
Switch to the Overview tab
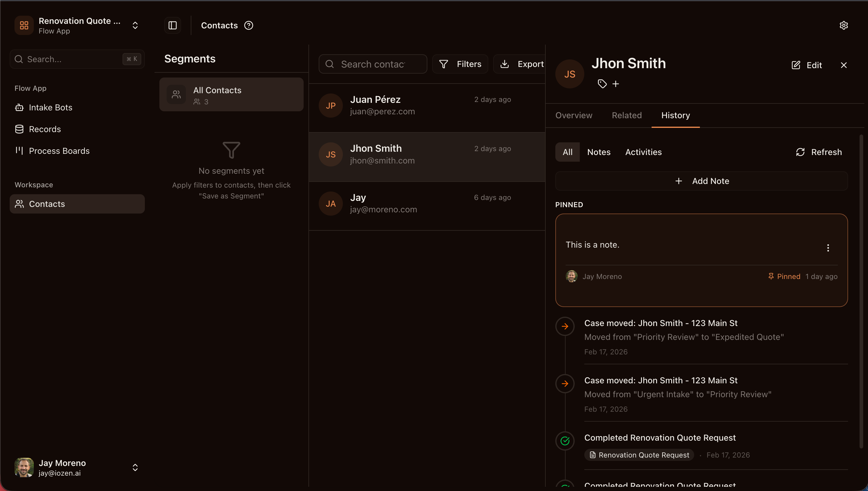pos(573,115)
